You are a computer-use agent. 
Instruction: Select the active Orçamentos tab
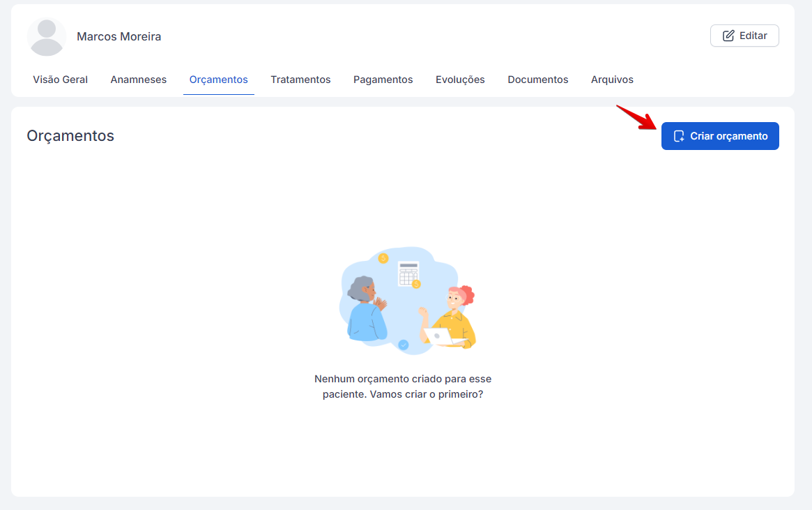(219, 80)
